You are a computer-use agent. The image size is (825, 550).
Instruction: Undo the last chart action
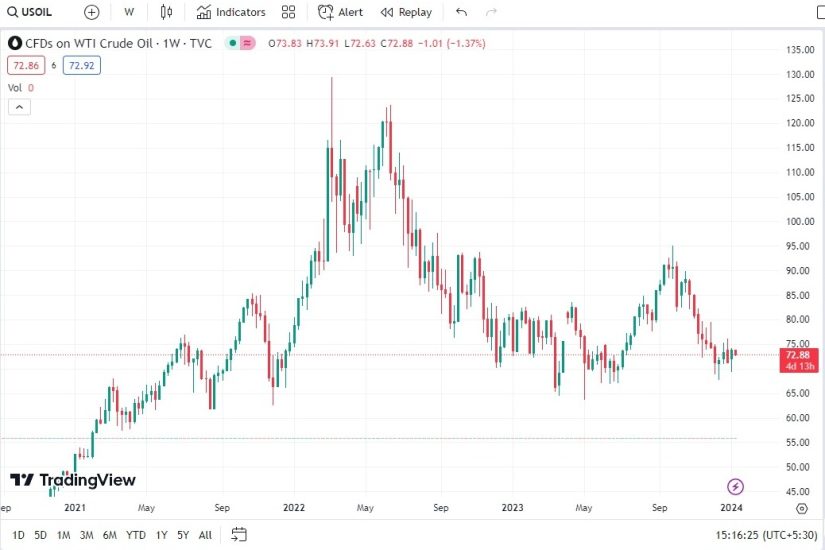tap(461, 12)
